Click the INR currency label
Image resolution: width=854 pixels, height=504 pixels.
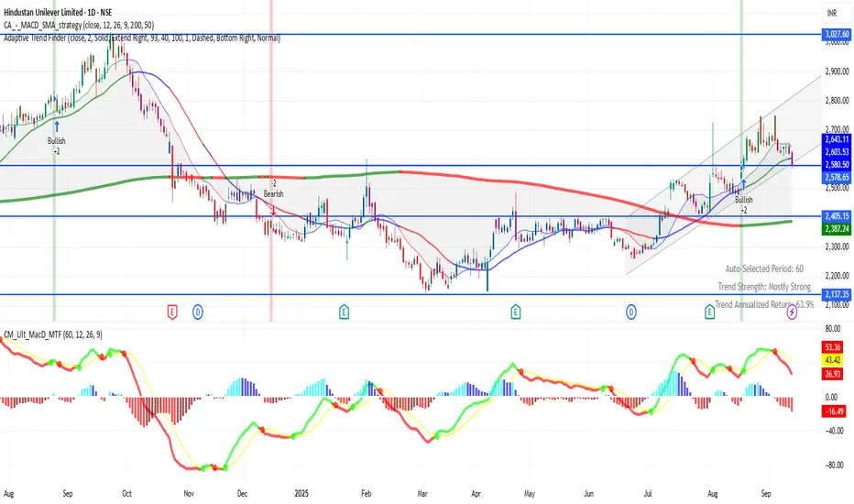[832, 13]
